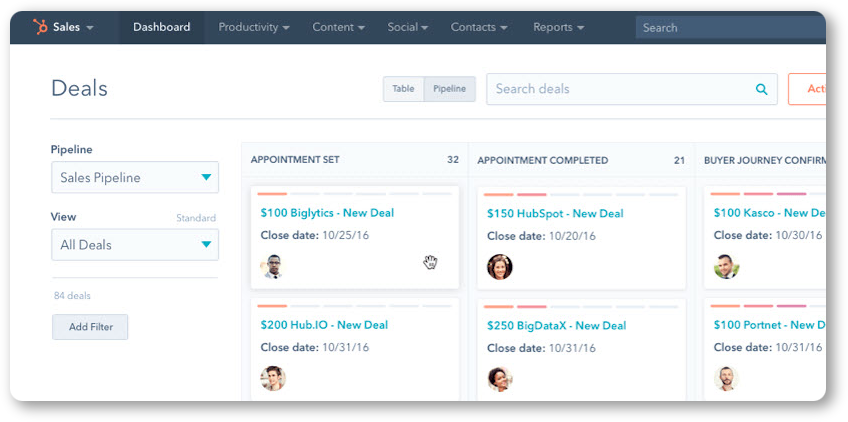Image resolution: width=848 pixels, height=422 pixels.
Task: Click the Appointment Set column header
Action: [295, 160]
